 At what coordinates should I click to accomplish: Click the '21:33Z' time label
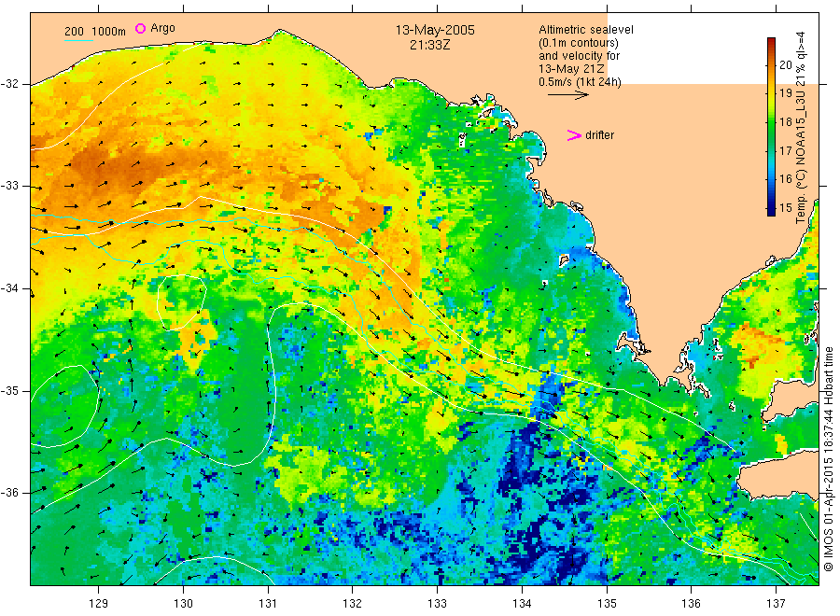[430, 46]
